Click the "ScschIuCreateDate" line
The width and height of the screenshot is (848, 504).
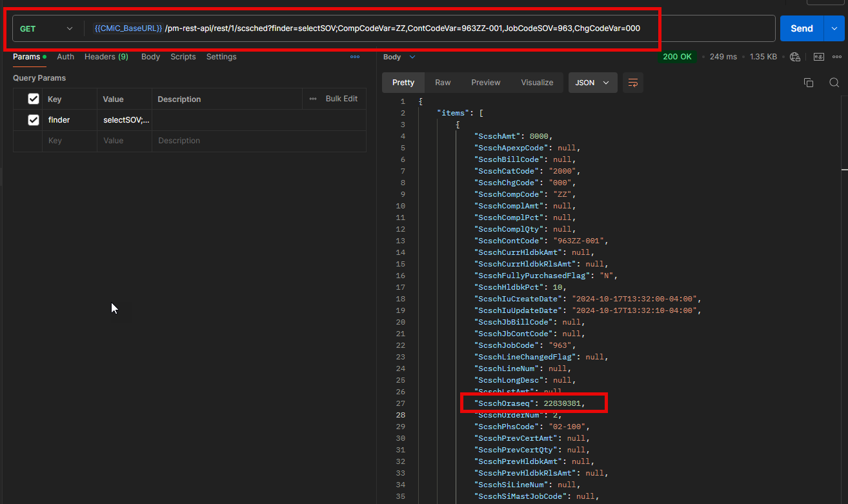[587, 299]
